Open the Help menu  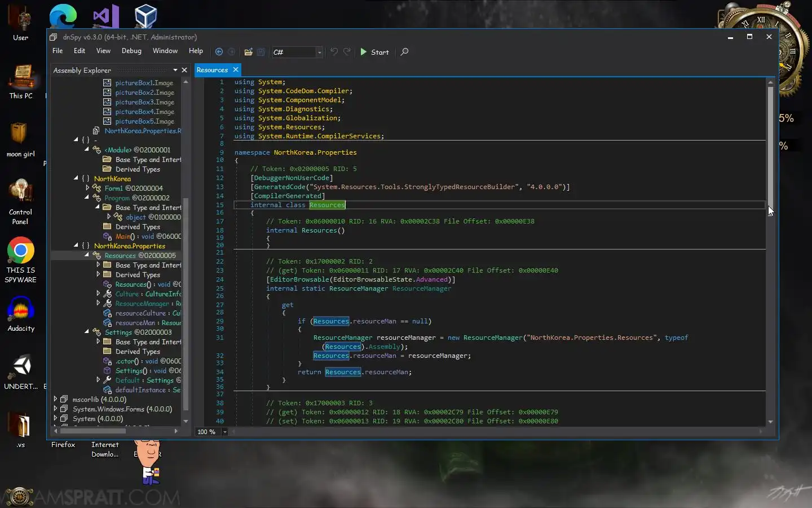point(196,51)
